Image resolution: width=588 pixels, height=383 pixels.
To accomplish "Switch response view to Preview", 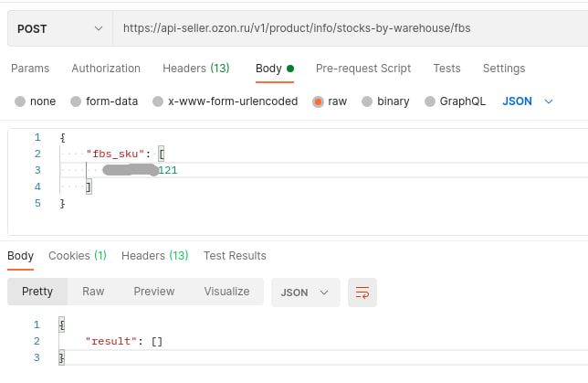I will point(154,292).
